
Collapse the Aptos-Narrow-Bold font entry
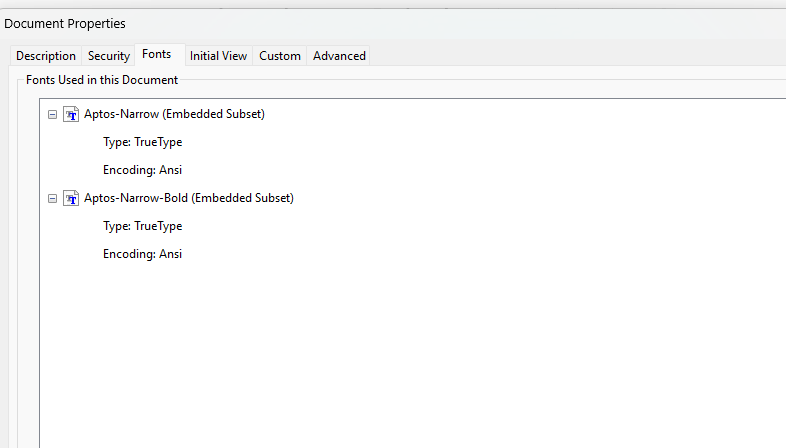coord(52,198)
